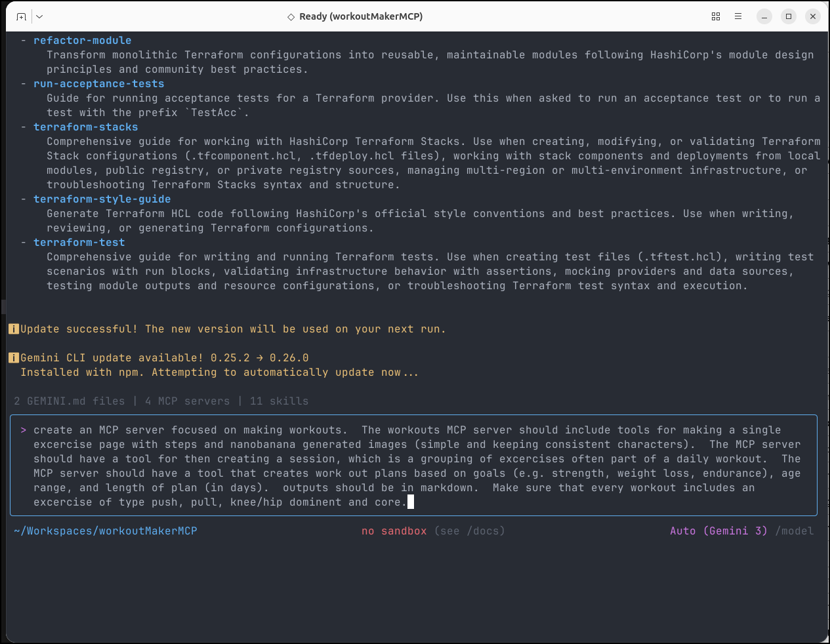
Task: Click the no sandbox status text
Action: pyautogui.click(x=394, y=531)
